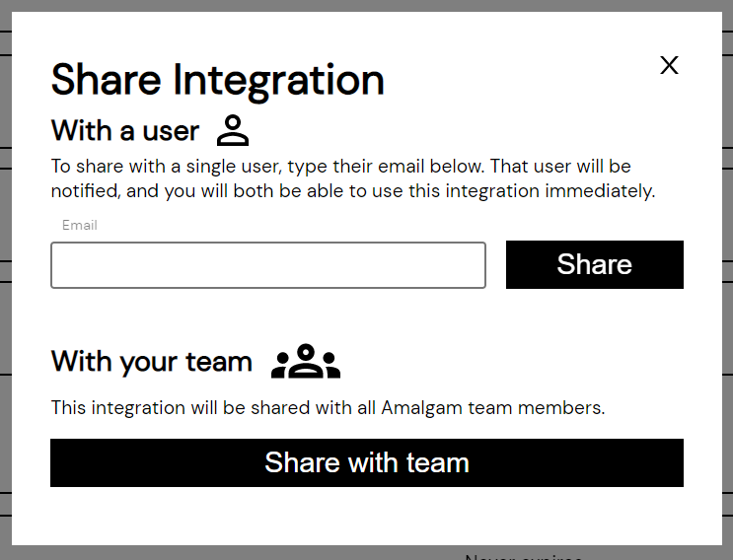Close the Share Integration dialog
Viewport: 733px width, 560px height.
(669, 65)
